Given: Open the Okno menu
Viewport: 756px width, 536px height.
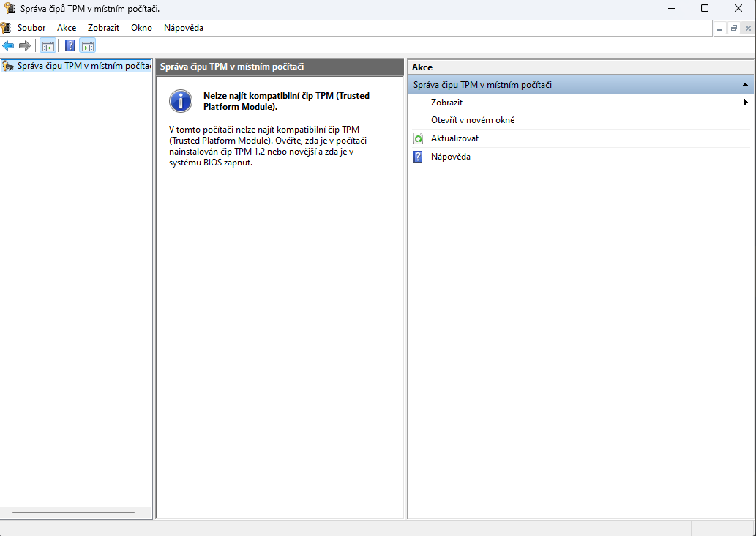Looking at the screenshot, I should click(x=141, y=27).
